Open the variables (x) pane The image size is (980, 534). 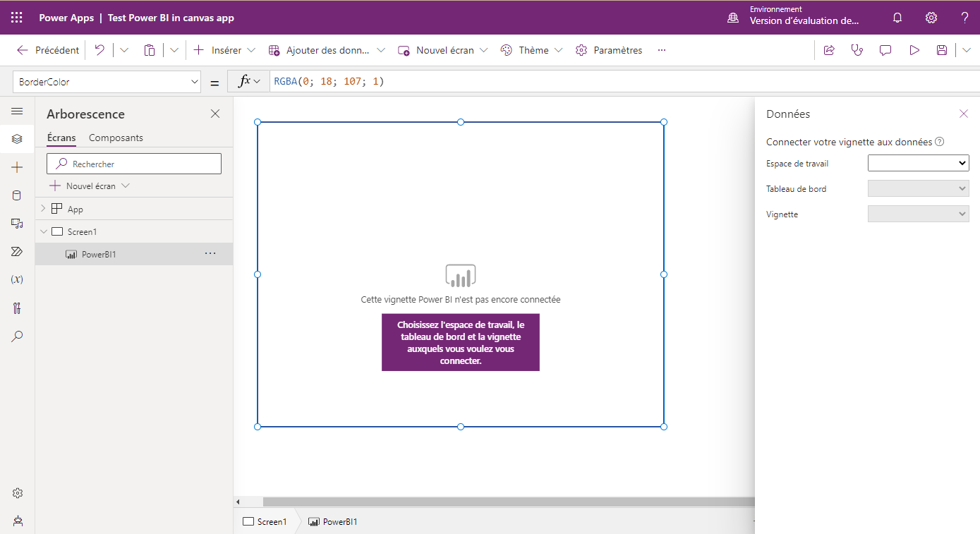click(17, 279)
